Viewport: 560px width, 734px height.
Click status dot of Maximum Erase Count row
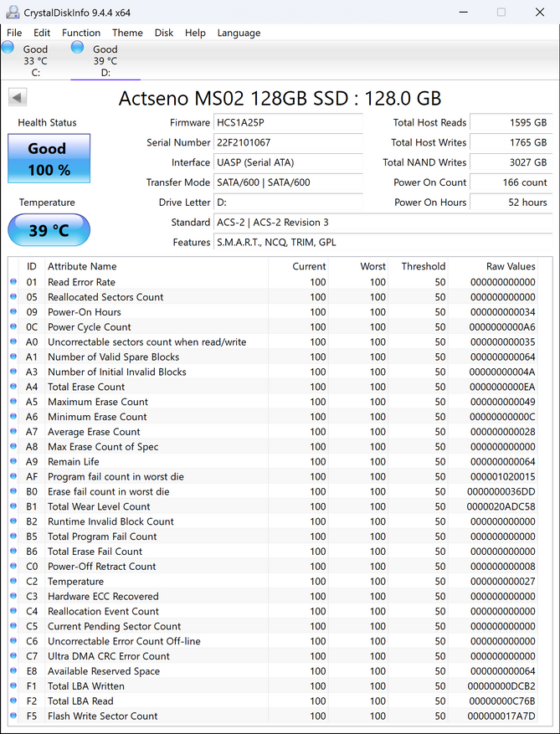click(13, 402)
